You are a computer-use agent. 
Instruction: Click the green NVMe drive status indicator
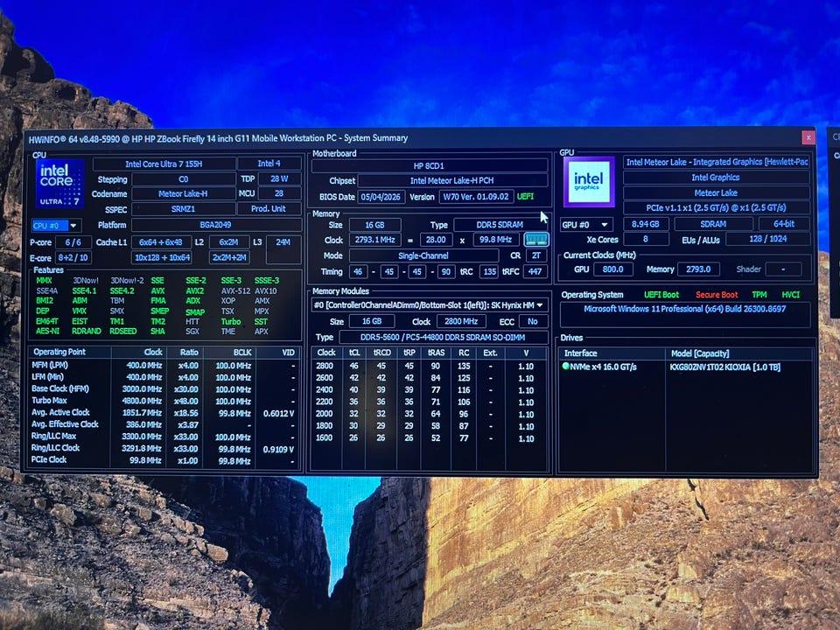(565, 367)
